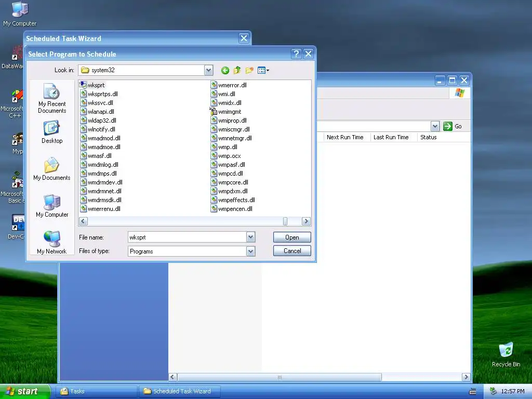The image size is (532, 399).
Task: Open the Microsoft Visual C++ desktop shortcut
Action: click(14, 104)
